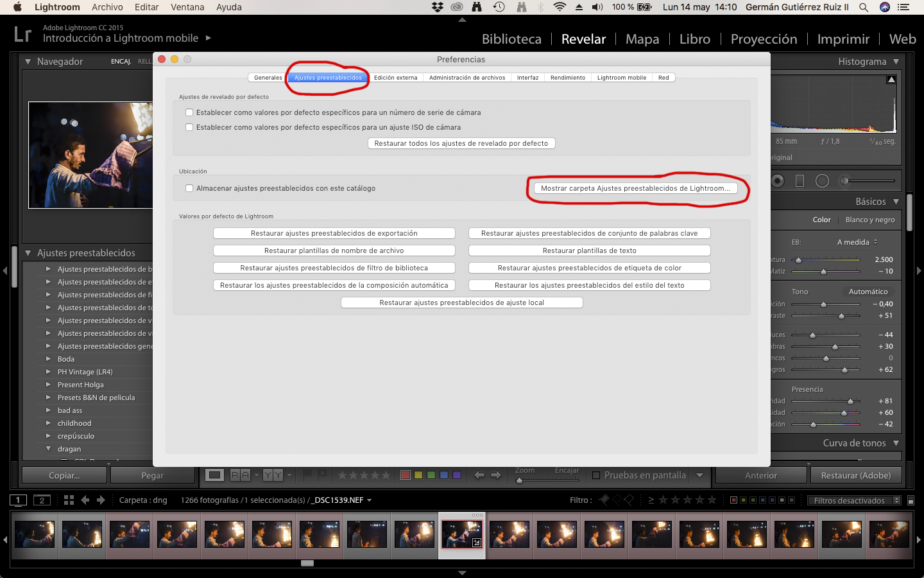Collapse the 'dragan' preset folder
This screenshot has width=924, height=578.
48,449
